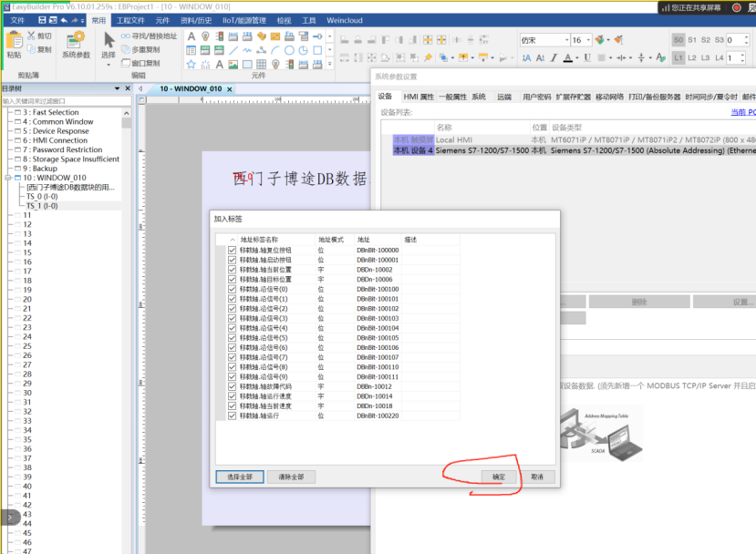This screenshot has width=756, height=554.
Task: Open quick access toolbar customize arrow
Action: coord(82,21)
